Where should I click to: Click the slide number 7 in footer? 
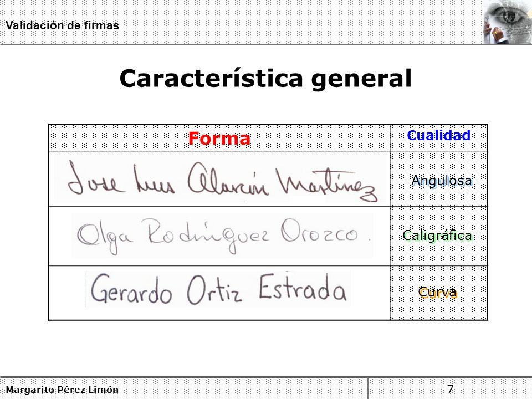tap(450, 389)
